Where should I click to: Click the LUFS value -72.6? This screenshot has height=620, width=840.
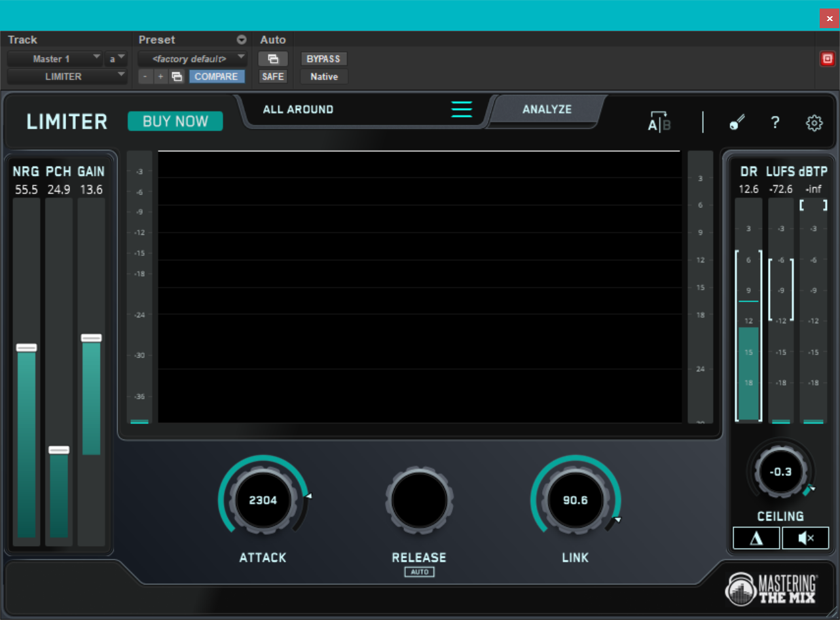point(781,189)
